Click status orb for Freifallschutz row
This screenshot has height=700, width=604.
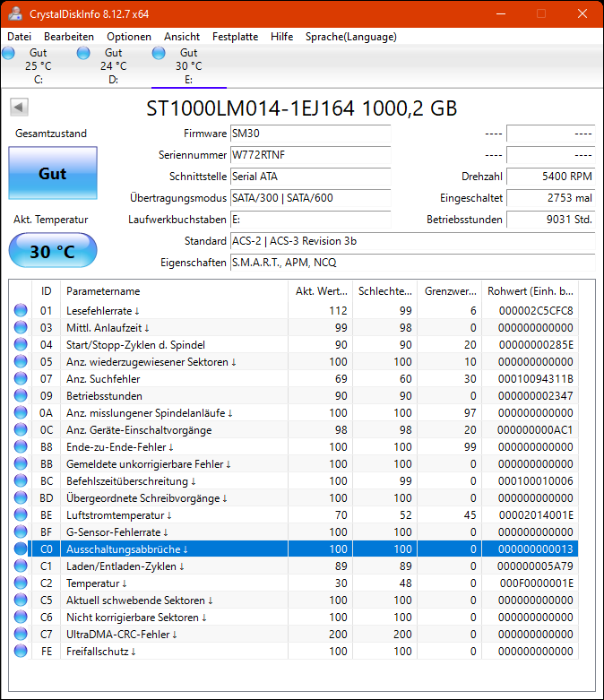tap(21, 651)
